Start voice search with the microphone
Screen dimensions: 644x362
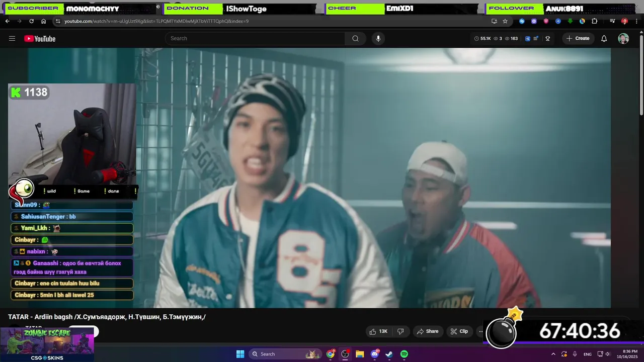(x=378, y=38)
